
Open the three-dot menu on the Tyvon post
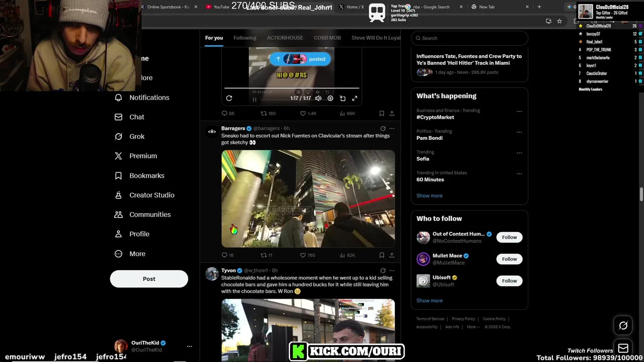point(392,270)
